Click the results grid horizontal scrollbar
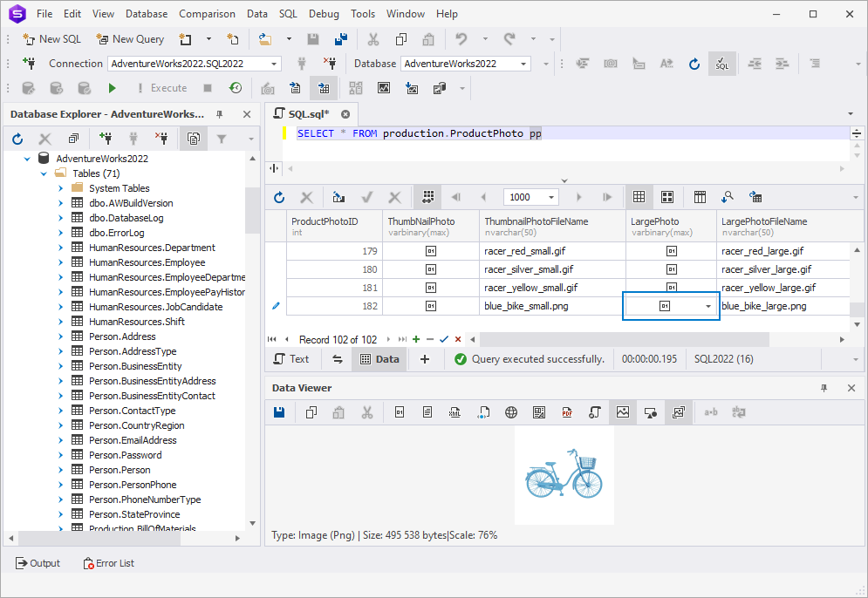The width and height of the screenshot is (868, 598). pyautogui.click(x=625, y=339)
